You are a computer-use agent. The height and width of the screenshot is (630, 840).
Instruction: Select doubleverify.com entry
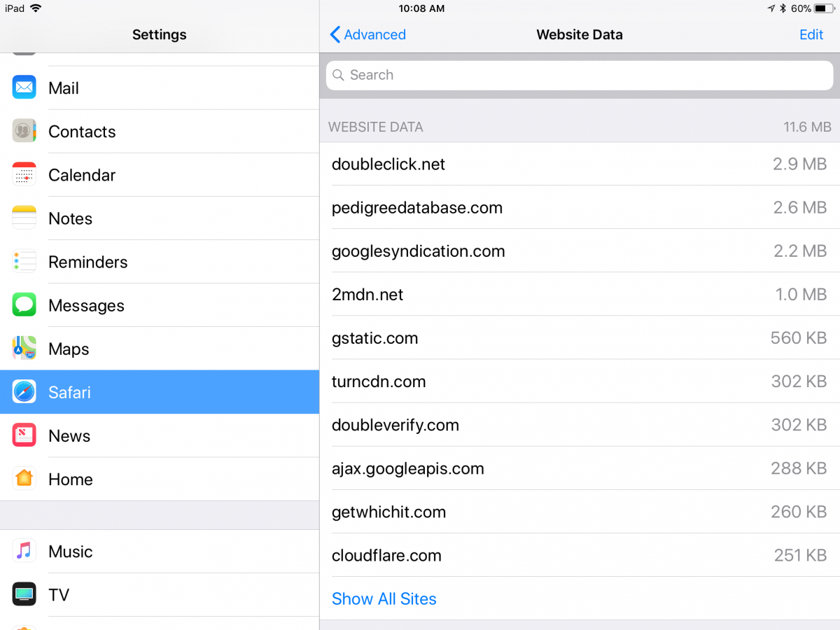coord(580,424)
